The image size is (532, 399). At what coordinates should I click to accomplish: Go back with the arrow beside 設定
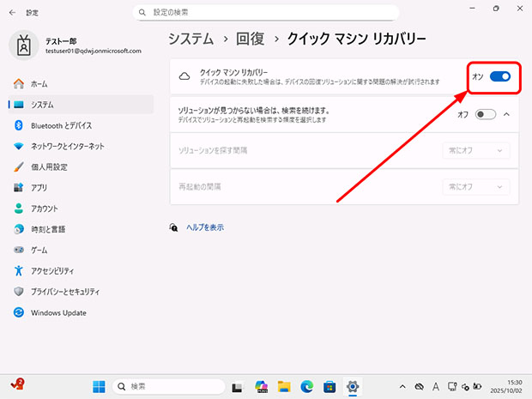(x=13, y=13)
